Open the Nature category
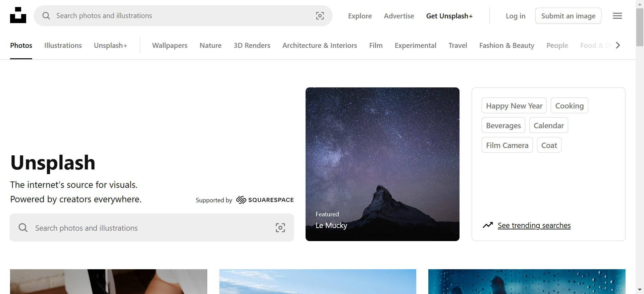This screenshot has height=294, width=644. (x=211, y=46)
